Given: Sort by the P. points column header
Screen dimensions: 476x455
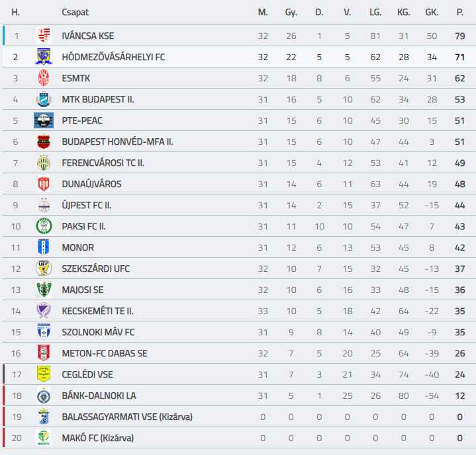Looking at the screenshot, I should [x=459, y=12].
